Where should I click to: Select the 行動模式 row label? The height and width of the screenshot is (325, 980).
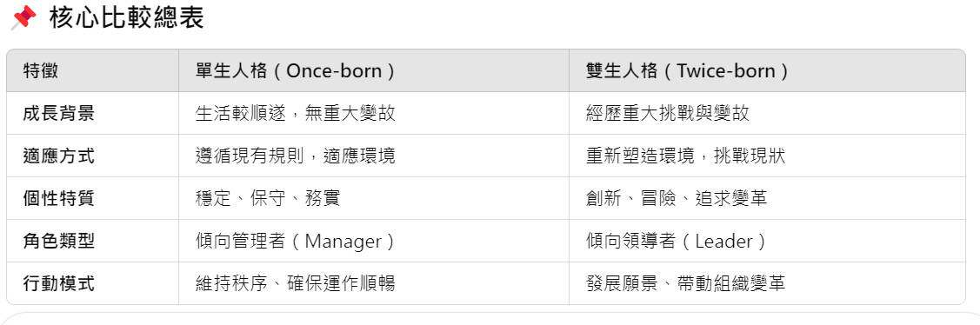pos(59,283)
